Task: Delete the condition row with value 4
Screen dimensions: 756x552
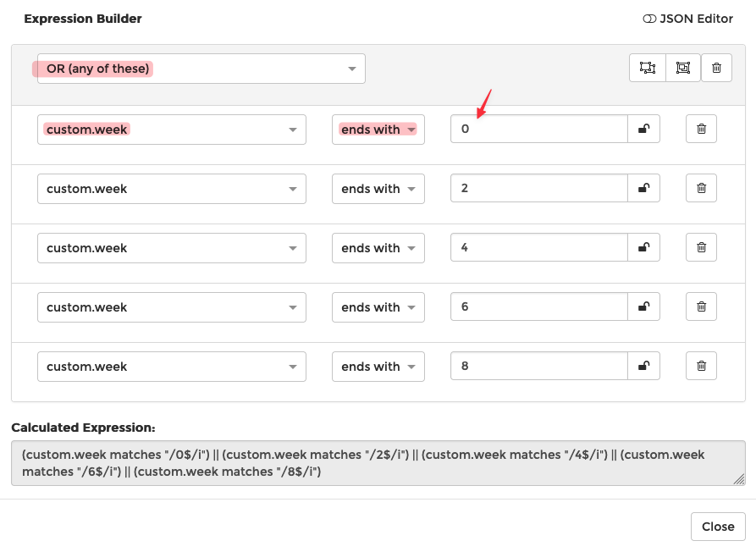Action: (701, 247)
